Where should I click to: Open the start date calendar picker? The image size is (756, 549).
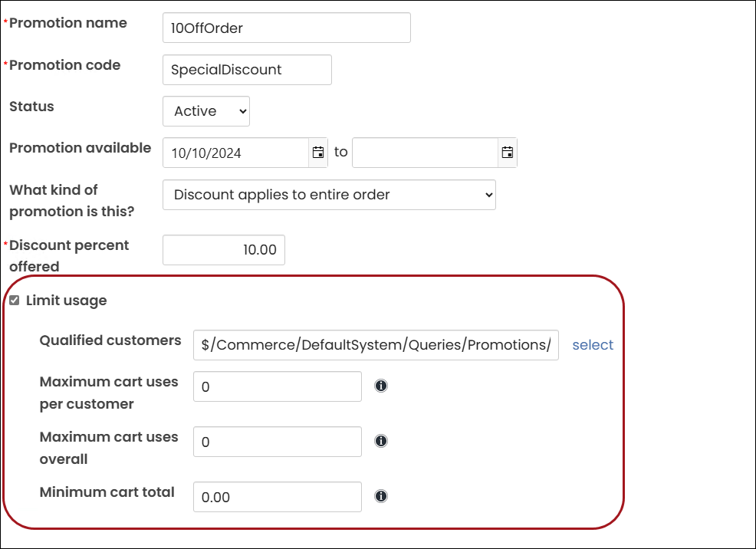point(318,153)
